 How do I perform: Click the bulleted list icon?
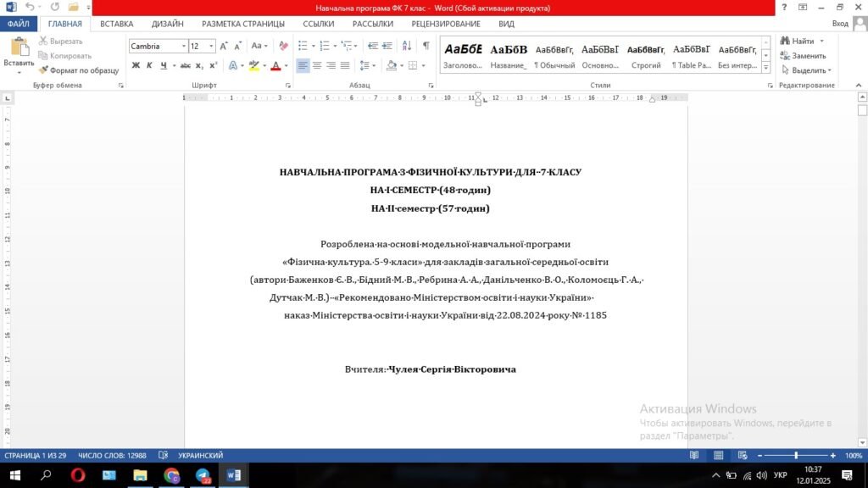click(x=303, y=46)
